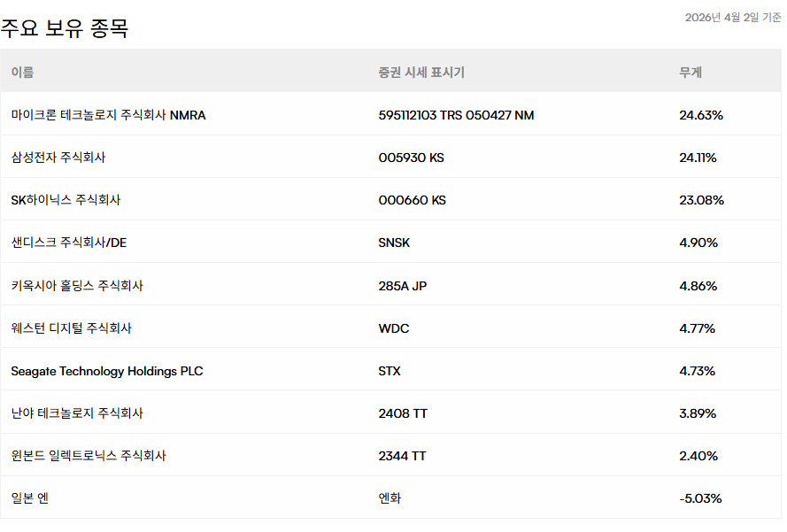Image resolution: width=787 pixels, height=532 pixels.
Task: Click the 주요 보유 종목 heading
Action: tap(65, 27)
